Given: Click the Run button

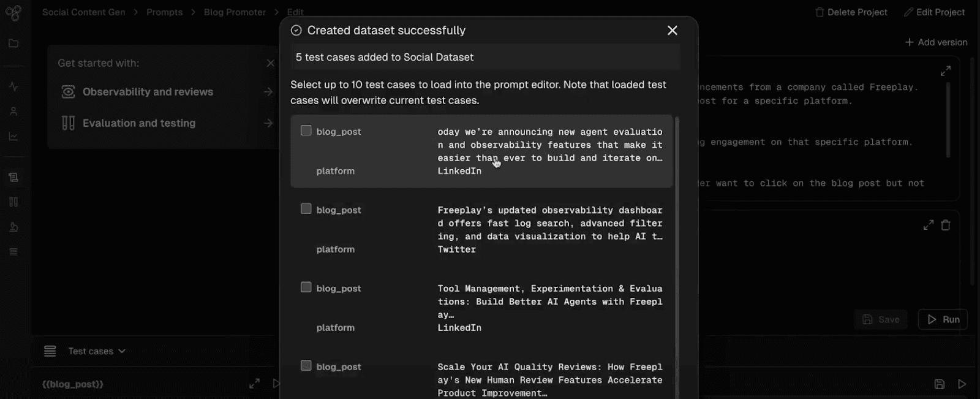Looking at the screenshot, I should (x=943, y=319).
